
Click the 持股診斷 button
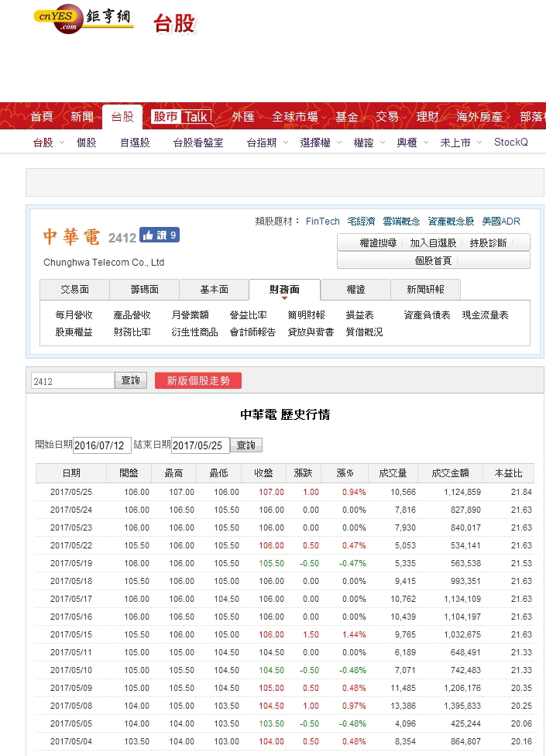click(488, 242)
